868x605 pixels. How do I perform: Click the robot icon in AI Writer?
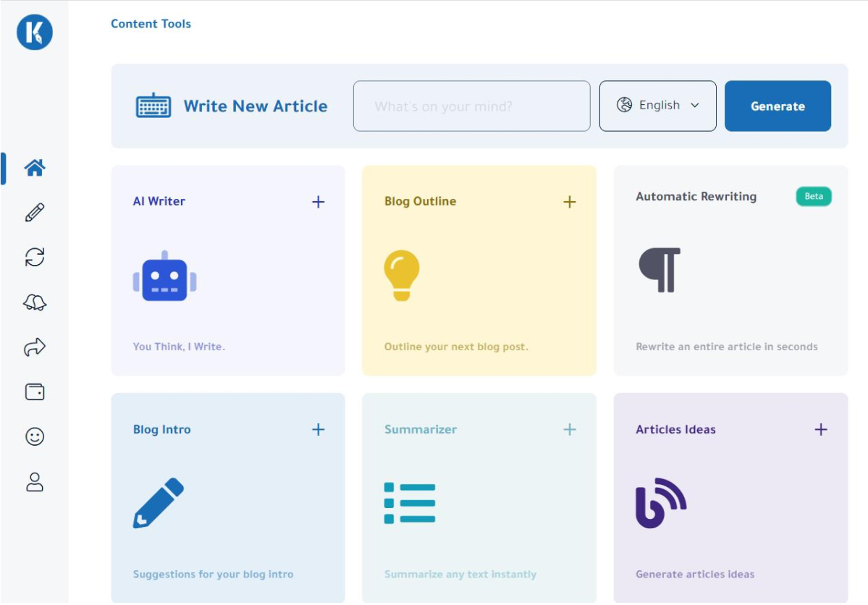(165, 277)
